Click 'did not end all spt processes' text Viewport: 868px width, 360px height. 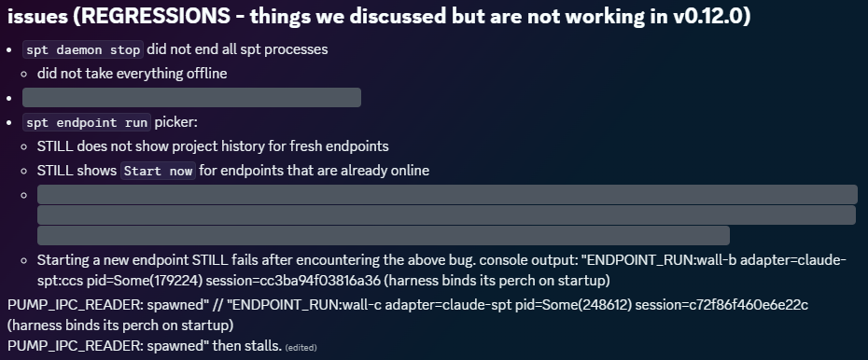(x=237, y=49)
